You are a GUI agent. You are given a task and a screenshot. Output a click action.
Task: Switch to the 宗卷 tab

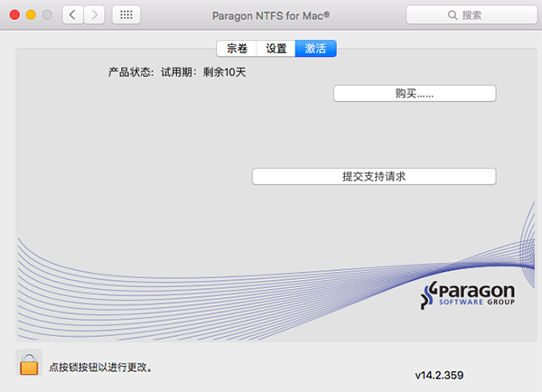click(237, 49)
